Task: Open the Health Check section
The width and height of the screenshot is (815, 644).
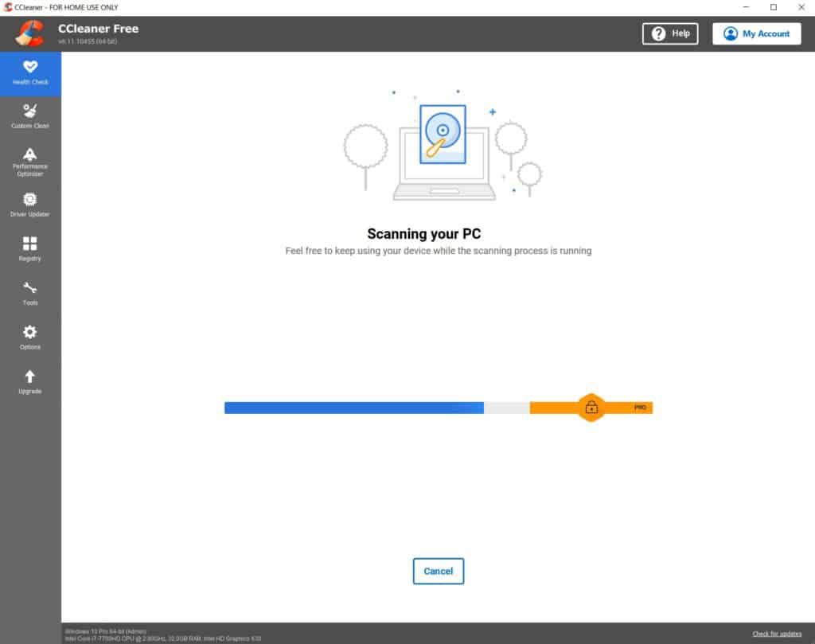Action: 30,73
